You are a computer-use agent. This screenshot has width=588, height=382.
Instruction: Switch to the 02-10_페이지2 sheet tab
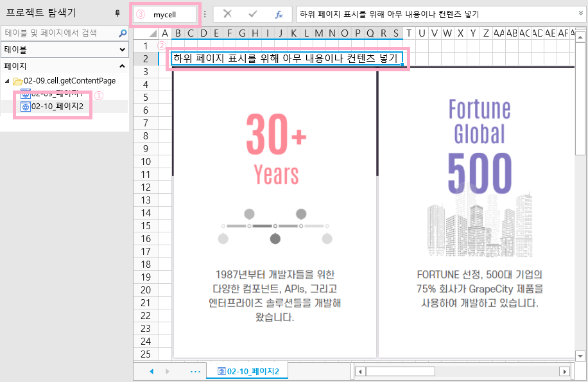coord(248,371)
